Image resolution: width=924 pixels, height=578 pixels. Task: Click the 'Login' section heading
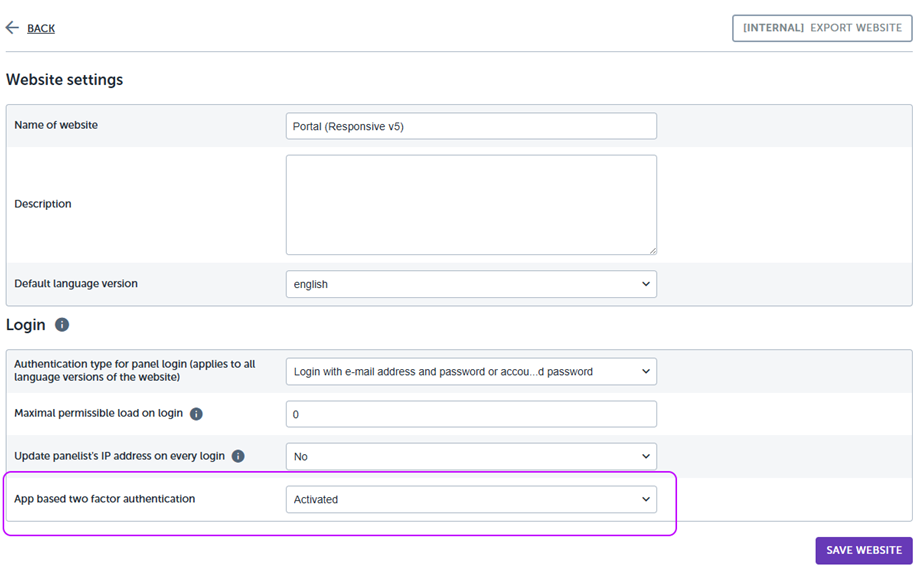[25, 325]
